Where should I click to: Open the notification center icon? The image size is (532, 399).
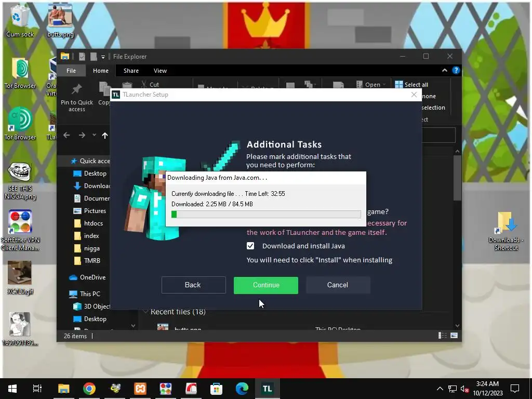(515, 389)
